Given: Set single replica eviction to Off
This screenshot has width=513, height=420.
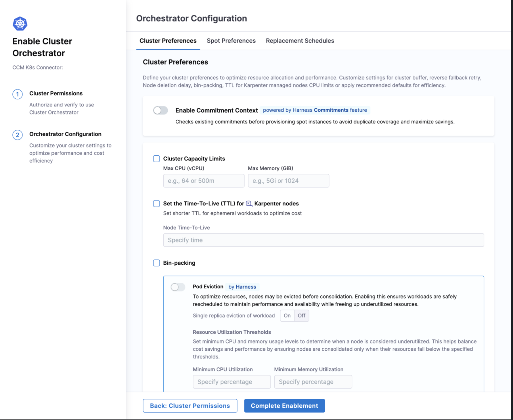Looking at the screenshot, I should click(x=301, y=316).
